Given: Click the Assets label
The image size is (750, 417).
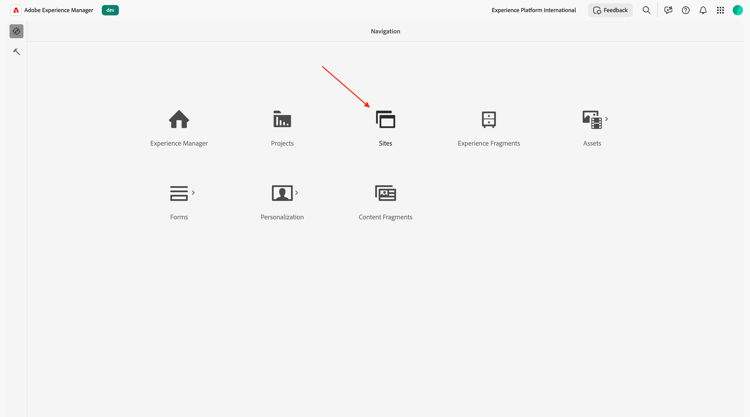Looking at the screenshot, I should [x=592, y=143].
